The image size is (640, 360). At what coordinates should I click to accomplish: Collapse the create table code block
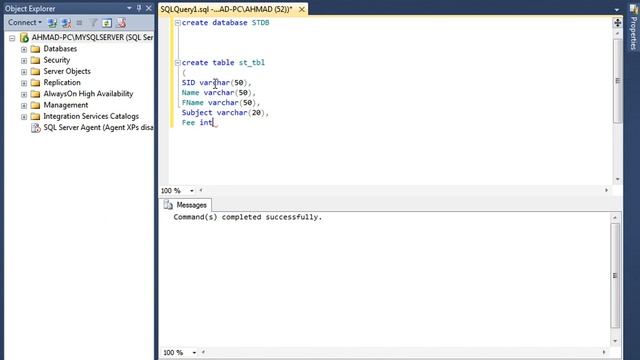tap(178, 63)
